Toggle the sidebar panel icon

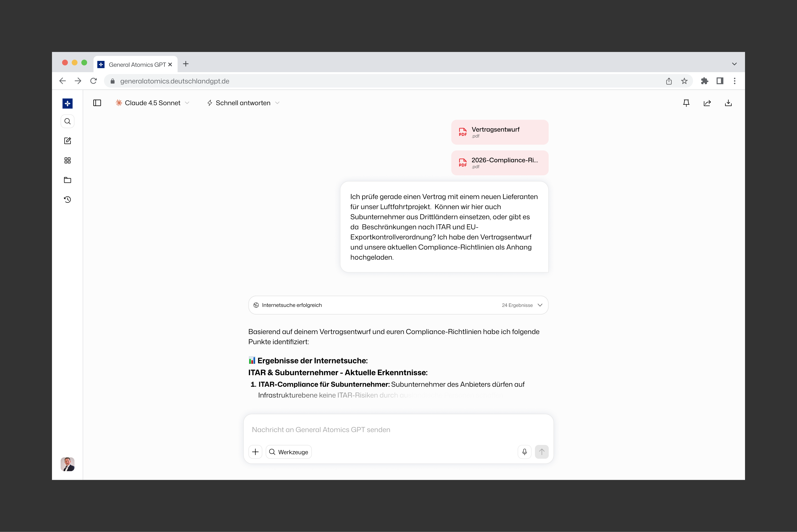click(97, 103)
